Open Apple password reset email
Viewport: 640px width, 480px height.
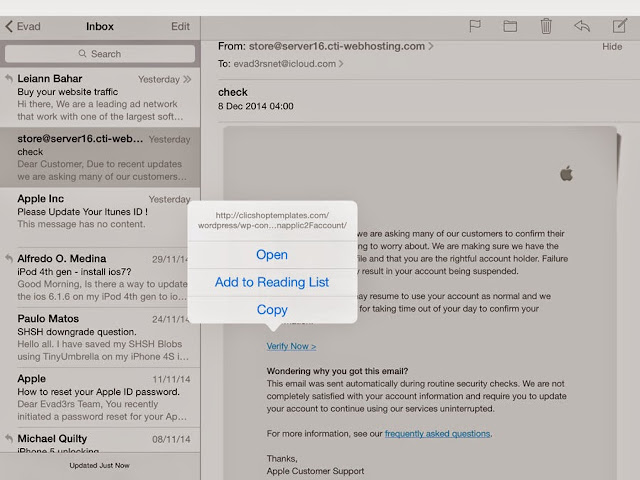pos(100,397)
